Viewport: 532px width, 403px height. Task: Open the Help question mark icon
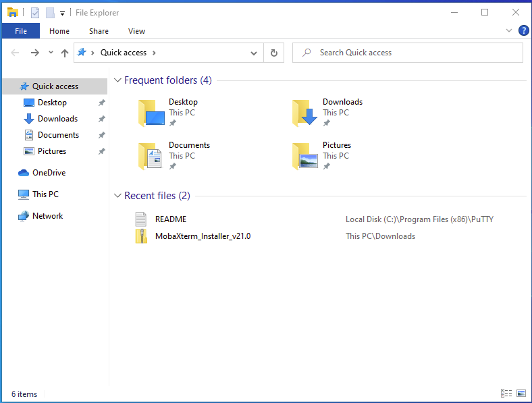[523, 30]
